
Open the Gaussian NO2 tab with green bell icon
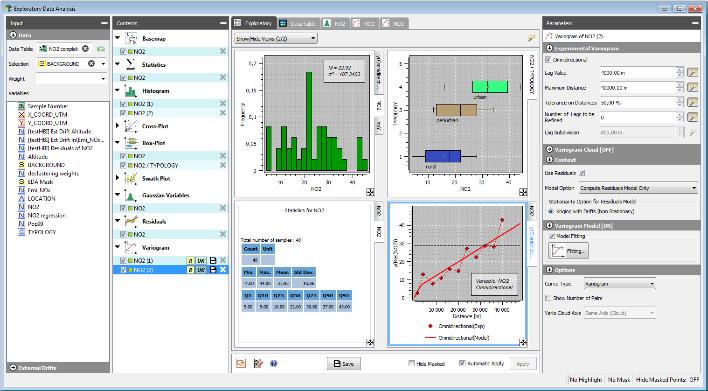tap(334, 23)
